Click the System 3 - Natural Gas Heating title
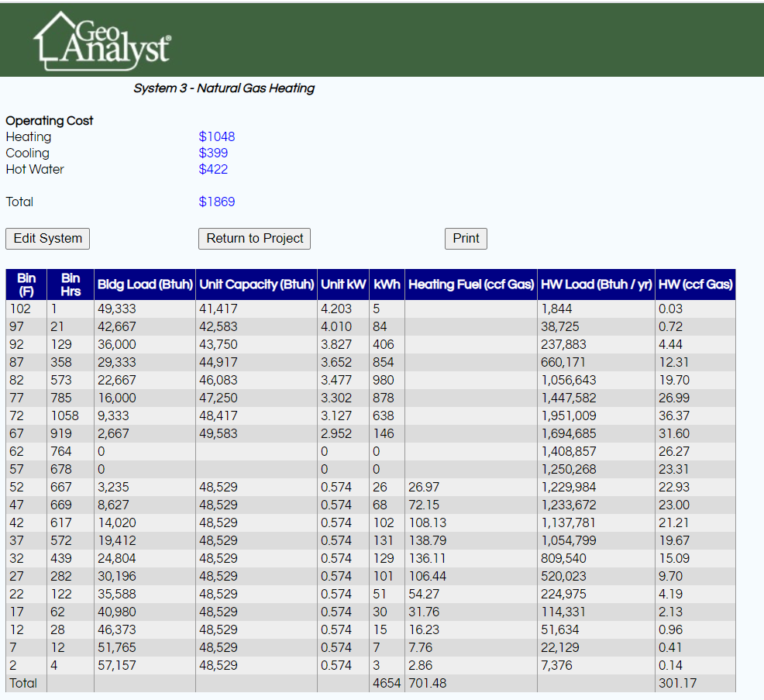Image resolution: width=764 pixels, height=700 pixels. (x=224, y=88)
